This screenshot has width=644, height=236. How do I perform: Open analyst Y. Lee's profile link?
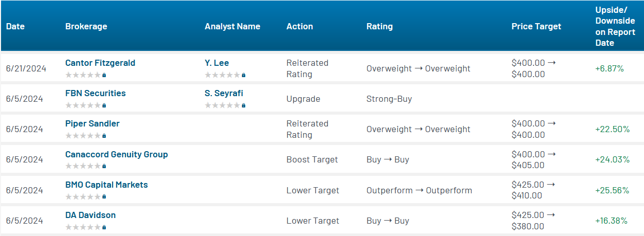[217, 63]
